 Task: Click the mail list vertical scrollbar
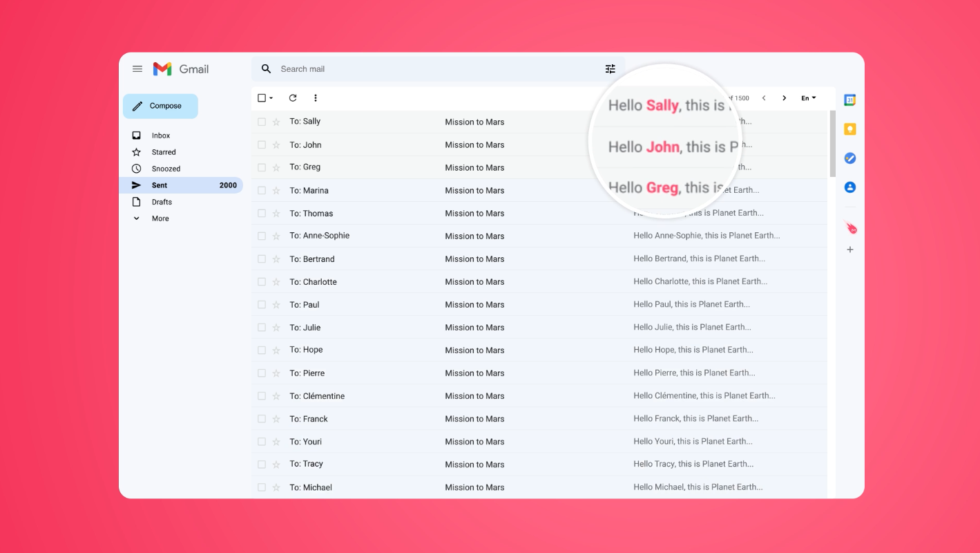832,144
